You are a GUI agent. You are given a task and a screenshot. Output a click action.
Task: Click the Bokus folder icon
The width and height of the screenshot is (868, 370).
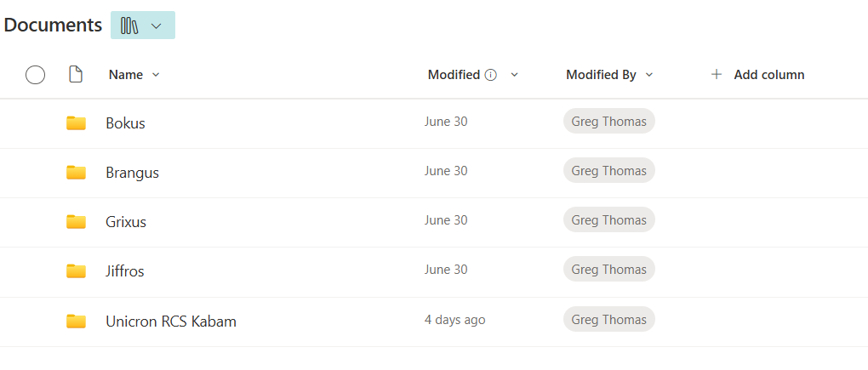[x=76, y=122]
